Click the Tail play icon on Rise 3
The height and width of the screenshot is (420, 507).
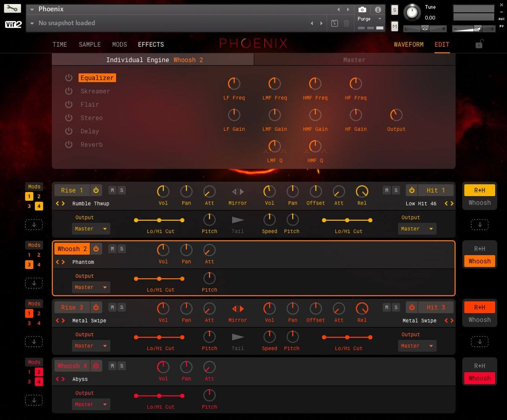tap(237, 337)
